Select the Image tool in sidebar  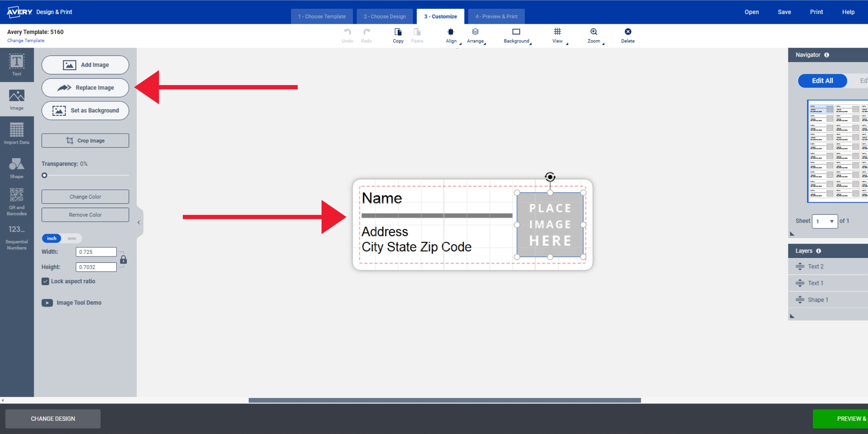pos(16,100)
